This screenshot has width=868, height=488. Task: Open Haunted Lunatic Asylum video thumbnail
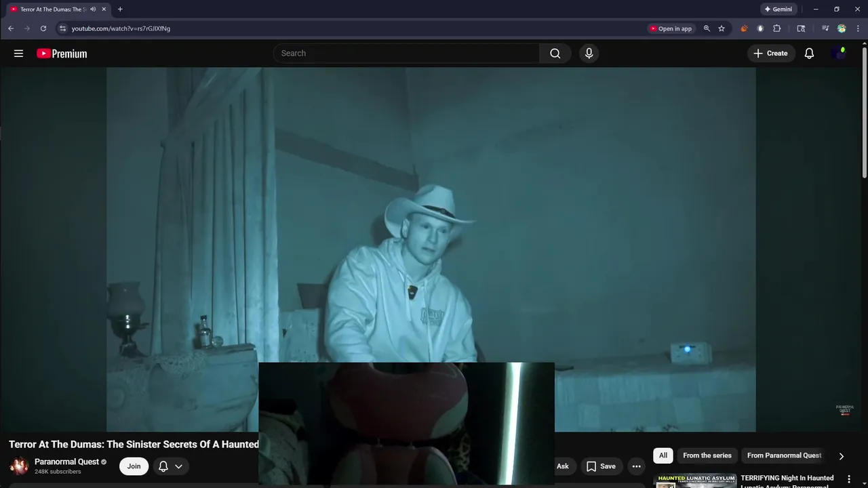[695, 481]
